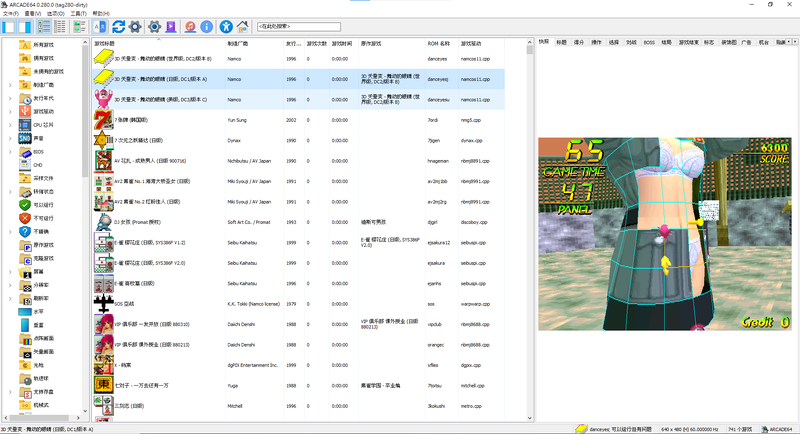Expand the 不精确 tree node

pos(10,232)
